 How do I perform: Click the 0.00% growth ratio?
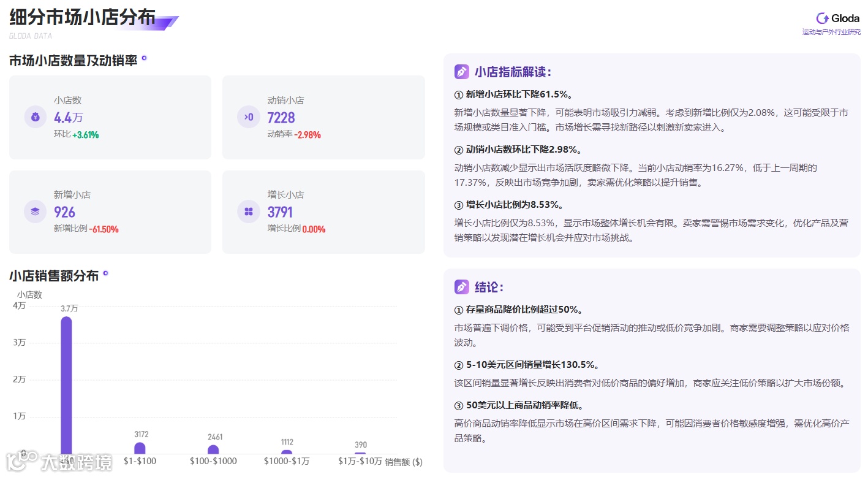point(314,229)
